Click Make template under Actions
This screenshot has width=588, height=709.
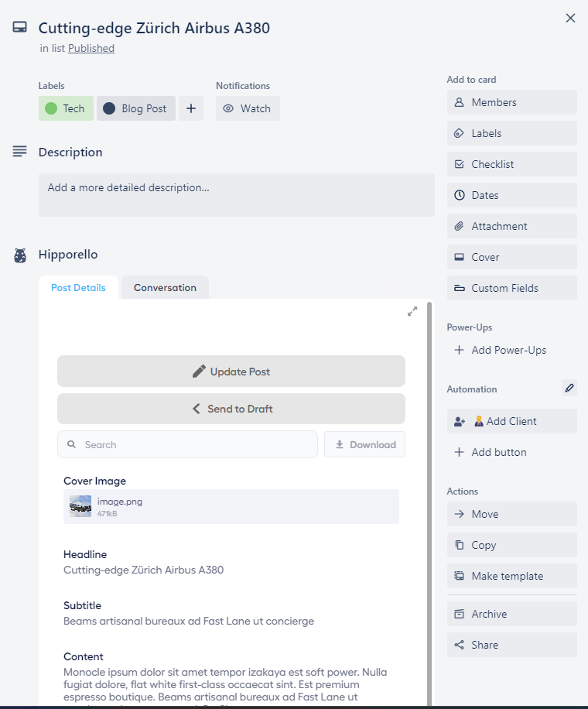click(x=511, y=576)
